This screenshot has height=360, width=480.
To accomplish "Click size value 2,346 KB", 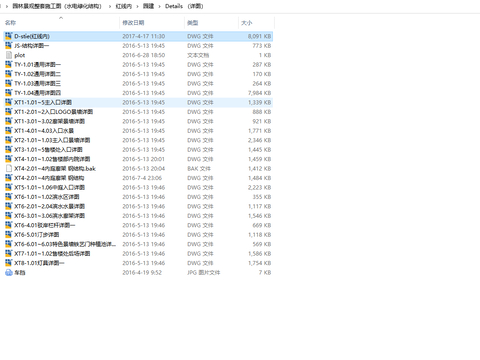I will [259, 140].
